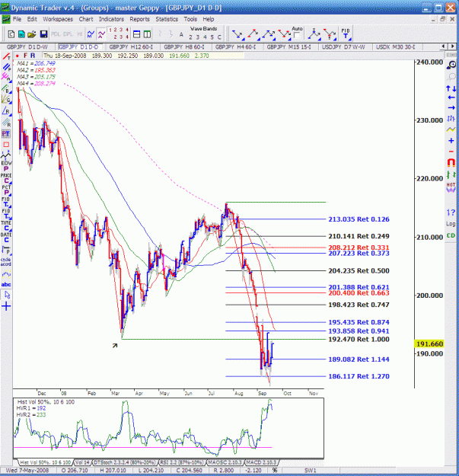Toggle the red dot record indicator
The width and height of the screenshot is (459, 476).
point(18,56)
